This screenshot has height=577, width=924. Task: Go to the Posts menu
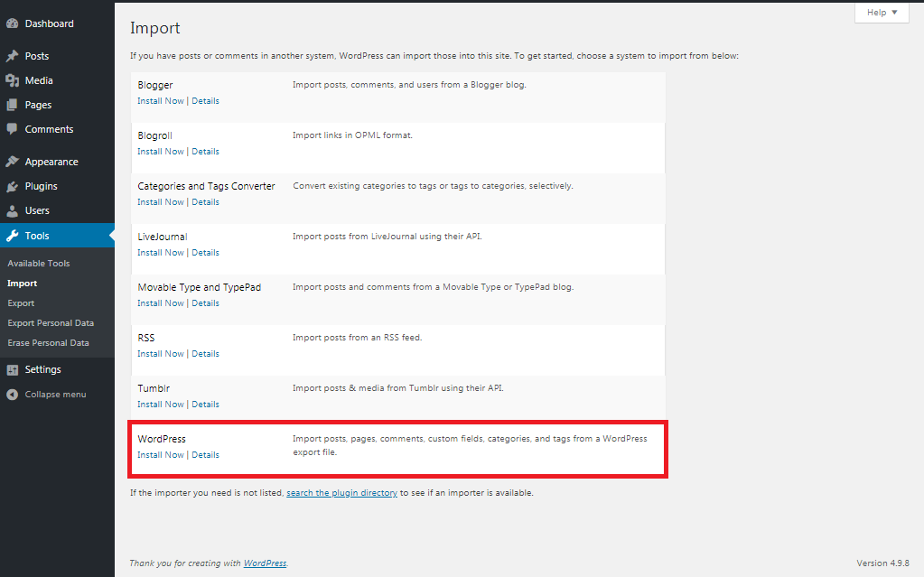coord(36,56)
